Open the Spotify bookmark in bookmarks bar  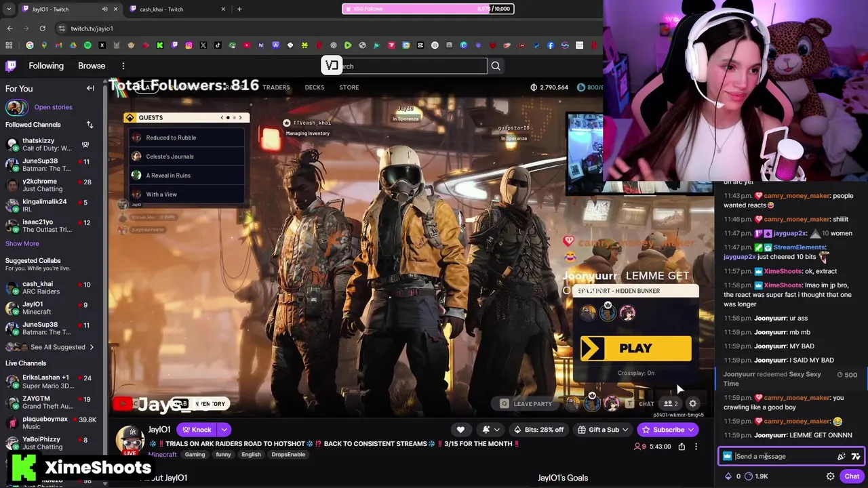[x=87, y=45]
